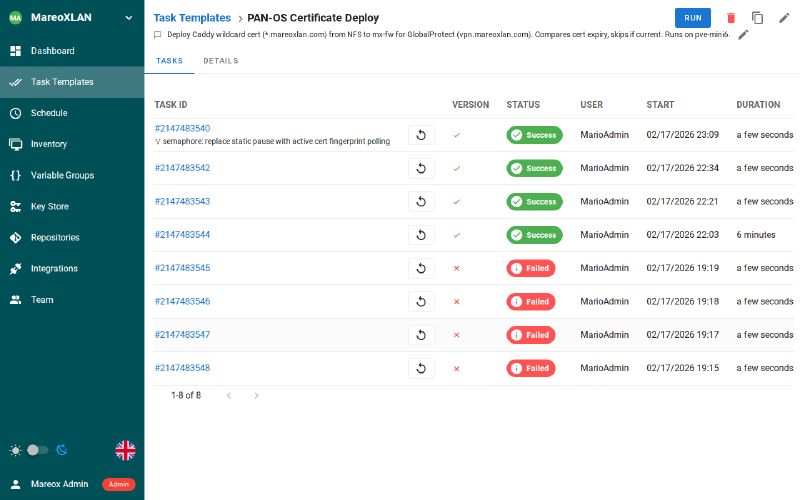Screen dimensions: 800x500
Task: Edit the template with the top pencil icon
Action: click(784, 18)
